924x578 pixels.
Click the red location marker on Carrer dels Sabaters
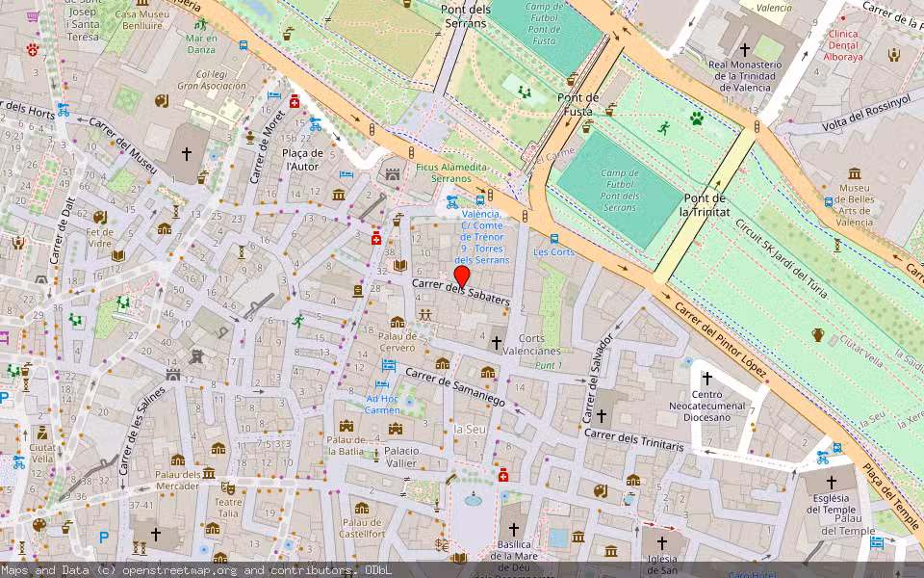click(x=462, y=279)
